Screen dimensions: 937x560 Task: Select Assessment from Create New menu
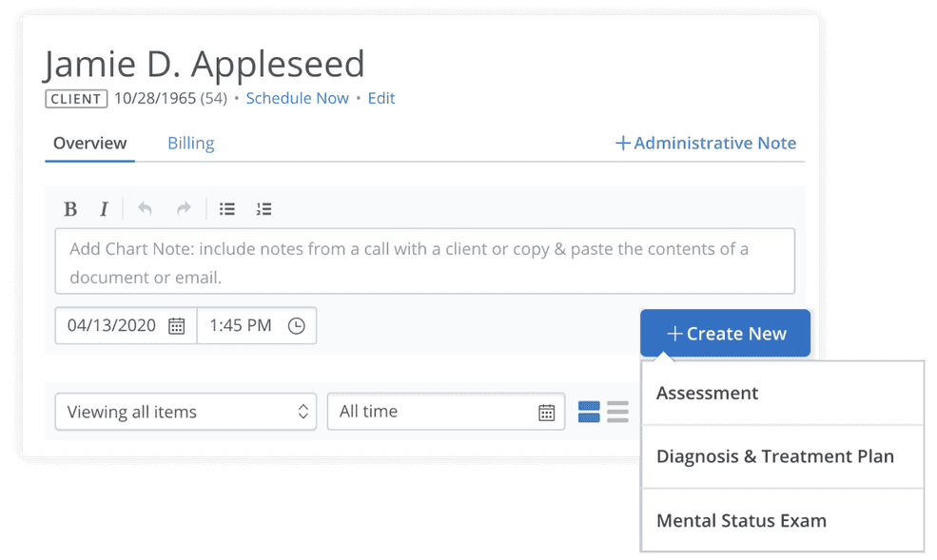pos(783,393)
